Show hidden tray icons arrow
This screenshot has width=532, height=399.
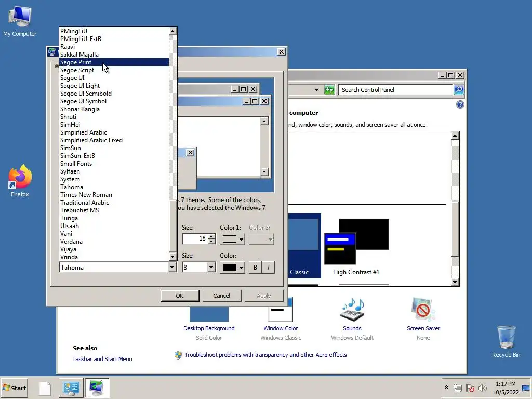pyautogui.click(x=446, y=388)
